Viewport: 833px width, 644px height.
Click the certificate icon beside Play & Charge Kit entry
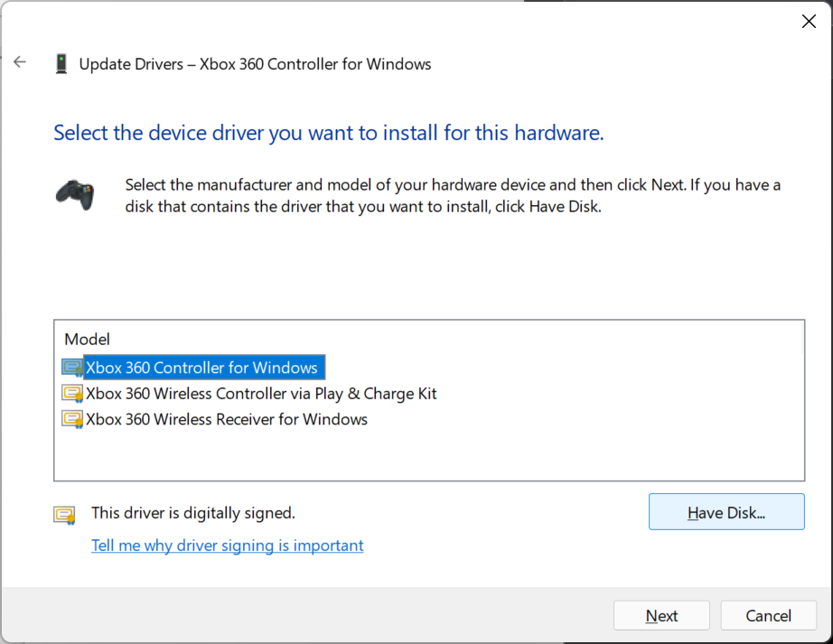click(x=72, y=394)
